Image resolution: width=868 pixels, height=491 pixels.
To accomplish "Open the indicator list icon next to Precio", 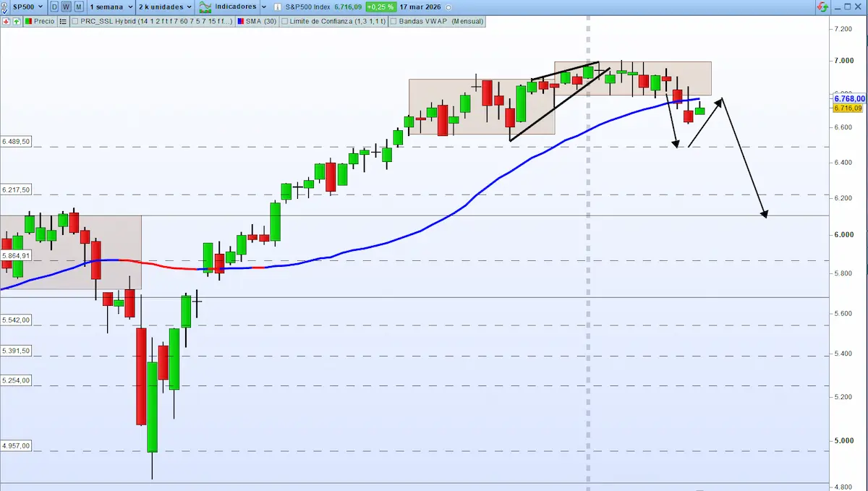I will click(x=62, y=22).
